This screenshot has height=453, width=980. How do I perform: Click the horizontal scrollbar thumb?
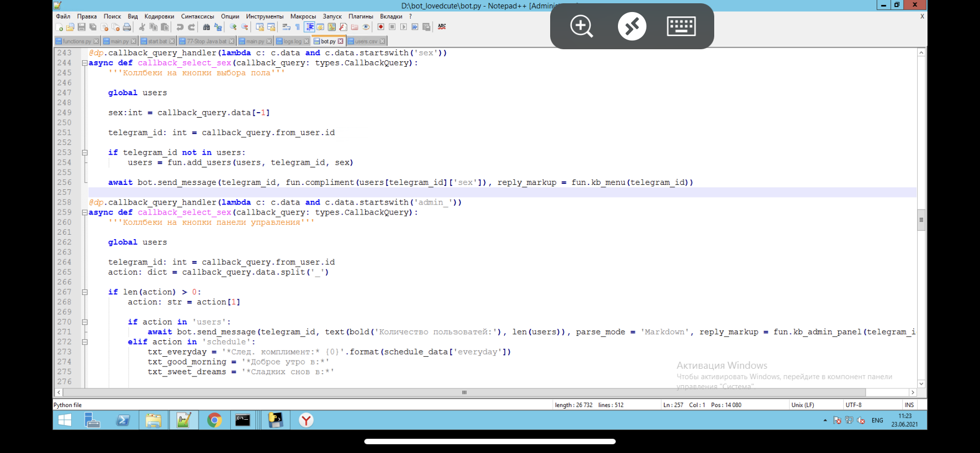(x=464, y=392)
